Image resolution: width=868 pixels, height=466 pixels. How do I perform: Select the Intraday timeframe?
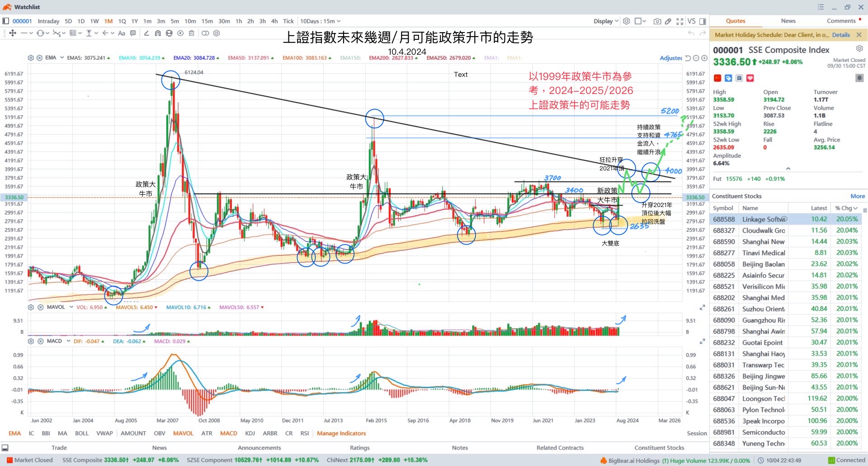pyautogui.click(x=48, y=21)
